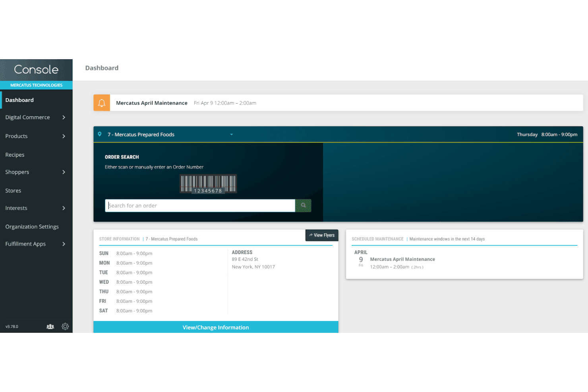
Task: Click the 7 - Mercatus Prepared Foods store name
Action: tap(141, 135)
